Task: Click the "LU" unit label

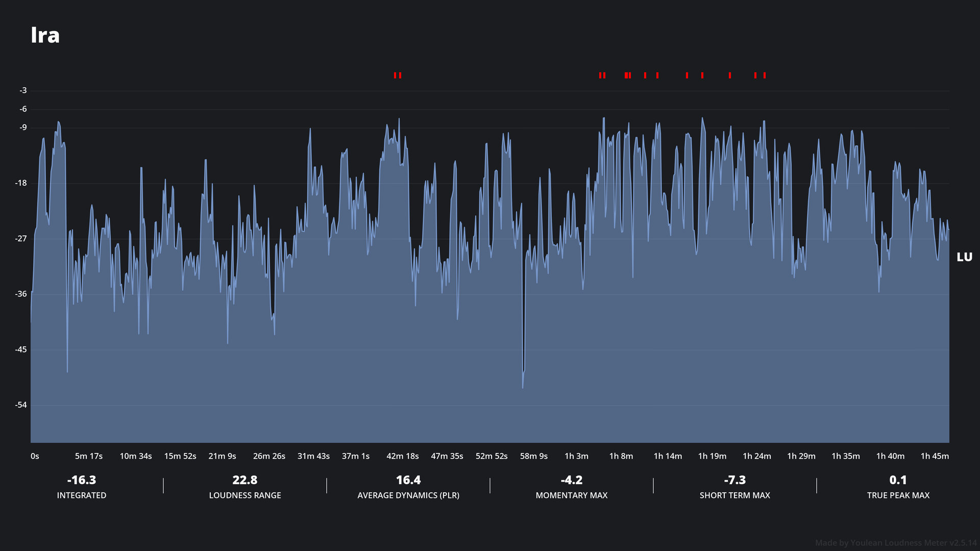Action: [964, 257]
